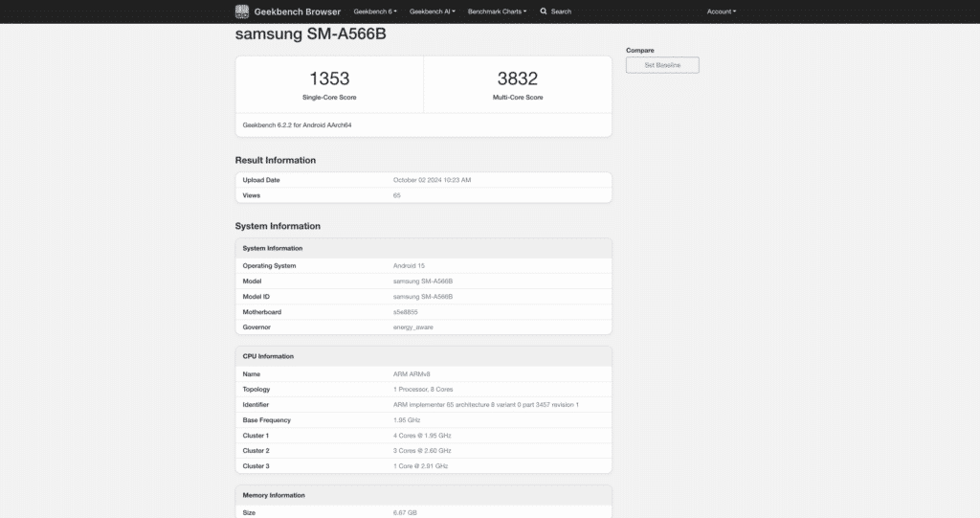Click the Governor value energy_aware
This screenshot has width=980, height=518.
(413, 327)
